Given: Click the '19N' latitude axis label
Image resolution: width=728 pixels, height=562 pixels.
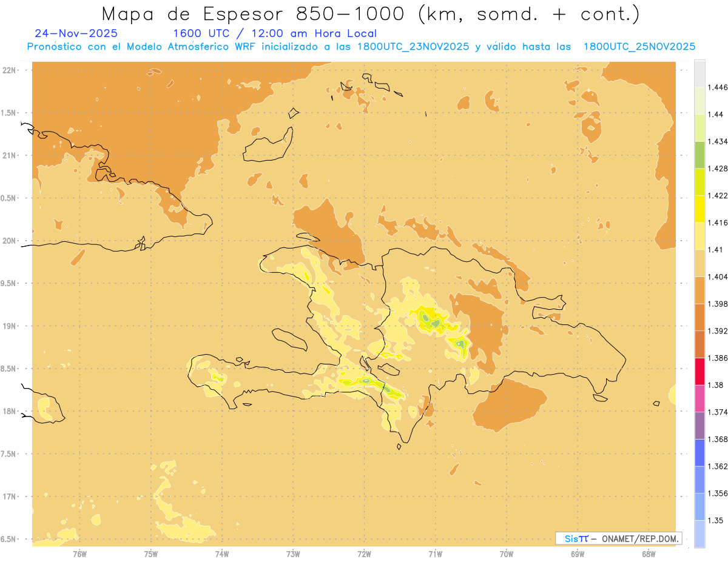Looking at the screenshot, I should point(8,326).
